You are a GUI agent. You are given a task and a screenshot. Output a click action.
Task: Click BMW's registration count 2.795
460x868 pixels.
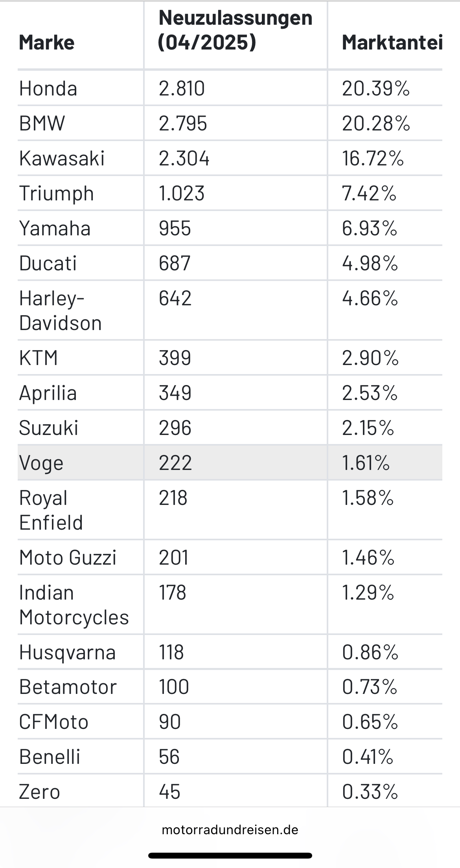click(183, 123)
